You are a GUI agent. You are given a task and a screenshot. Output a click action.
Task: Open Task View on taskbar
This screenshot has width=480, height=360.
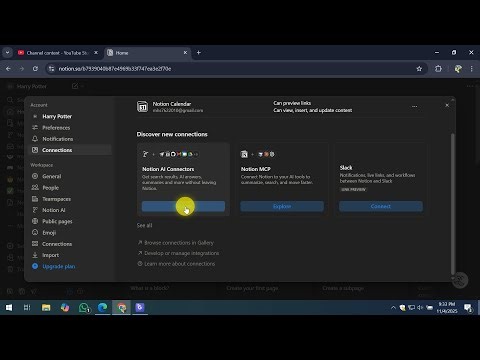(x=27, y=308)
